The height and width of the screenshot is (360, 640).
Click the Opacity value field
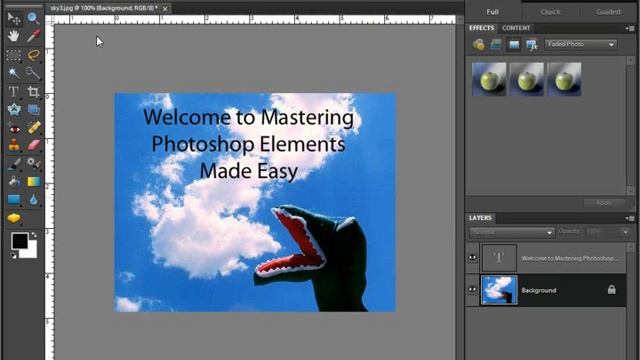pos(603,232)
